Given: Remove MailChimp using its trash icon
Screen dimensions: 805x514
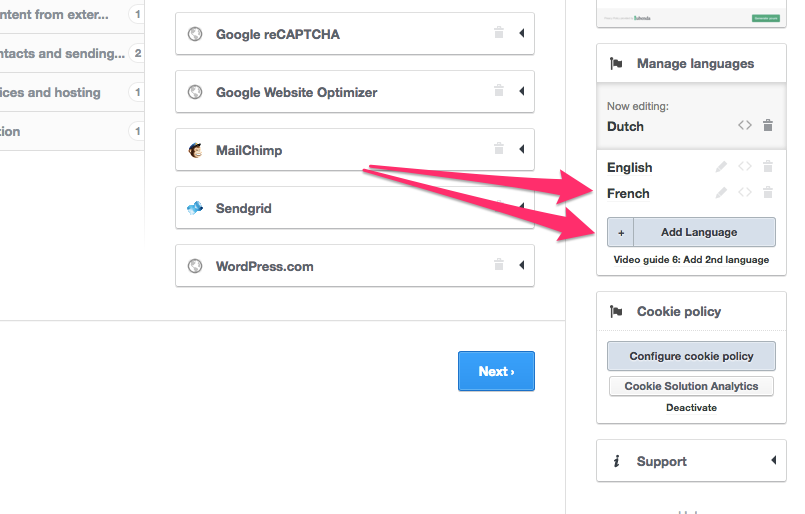Looking at the screenshot, I should (498, 150).
